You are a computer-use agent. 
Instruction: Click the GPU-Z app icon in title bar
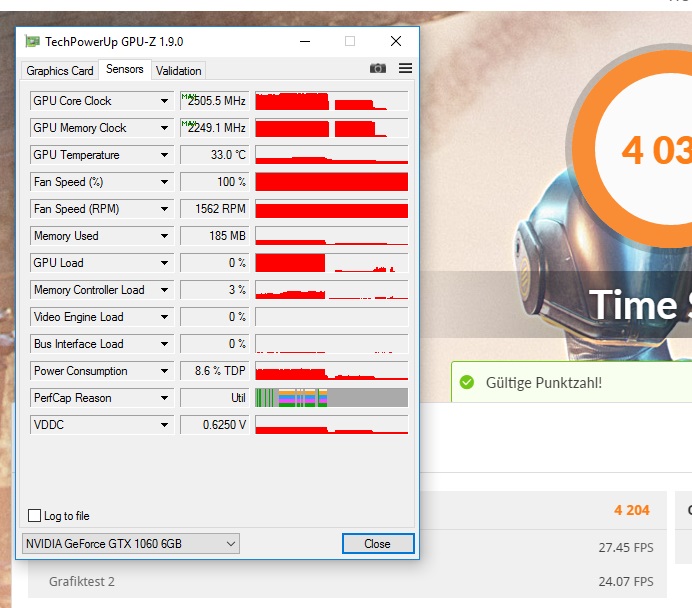pos(32,41)
